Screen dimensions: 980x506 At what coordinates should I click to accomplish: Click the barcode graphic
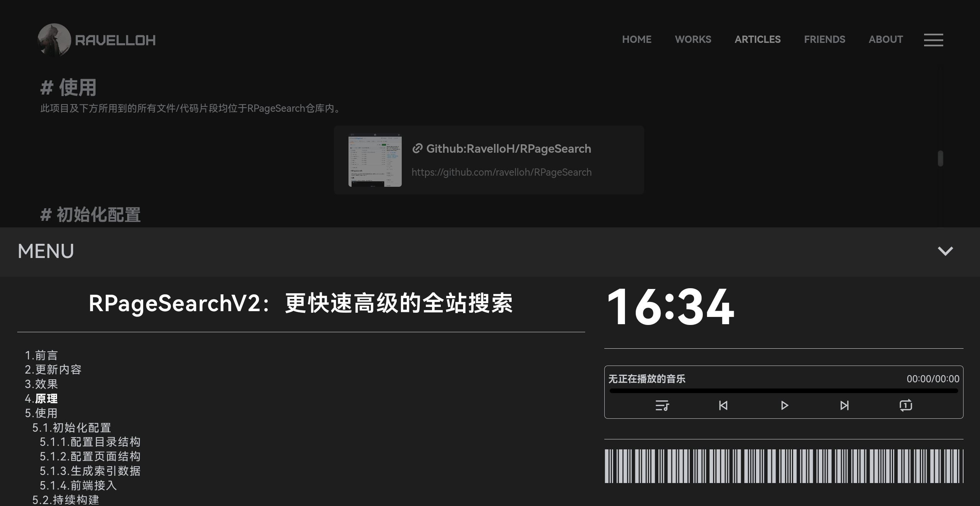(x=784, y=466)
